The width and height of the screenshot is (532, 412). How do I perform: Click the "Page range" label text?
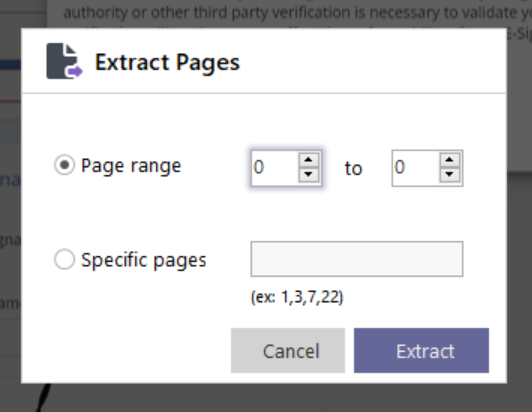[131, 166]
